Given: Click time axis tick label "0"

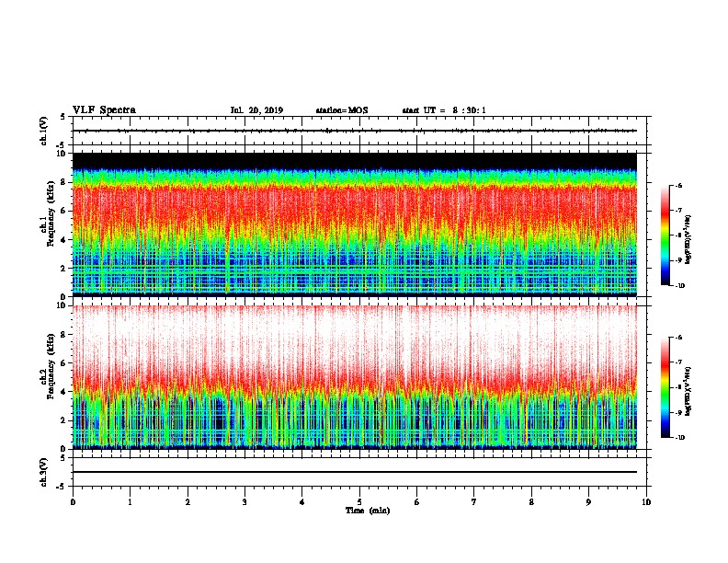Looking at the screenshot, I should click(73, 502).
